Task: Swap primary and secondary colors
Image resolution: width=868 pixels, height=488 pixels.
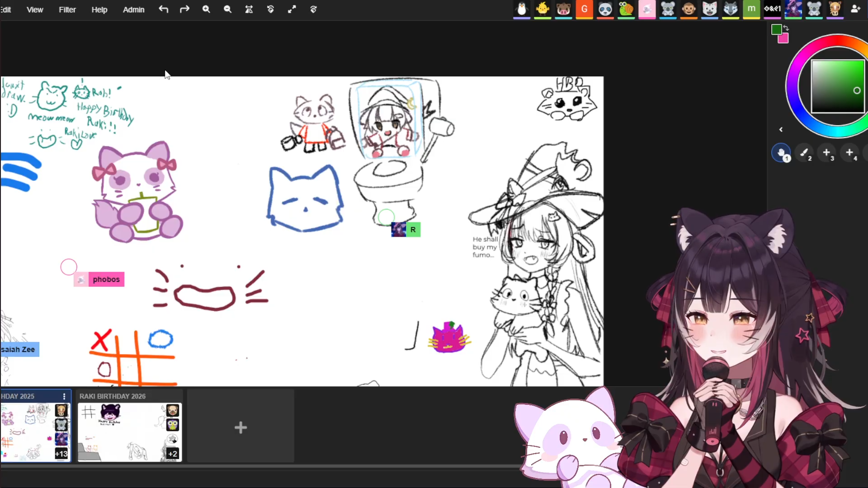Action: tap(786, 28)
